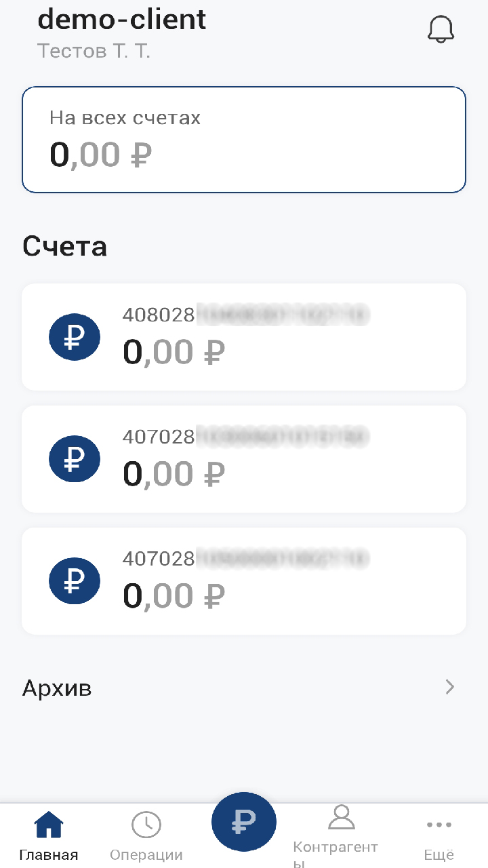Open the Ещё tab label
The width and height of the screenshot is (488, 868).
pos(439,855)
